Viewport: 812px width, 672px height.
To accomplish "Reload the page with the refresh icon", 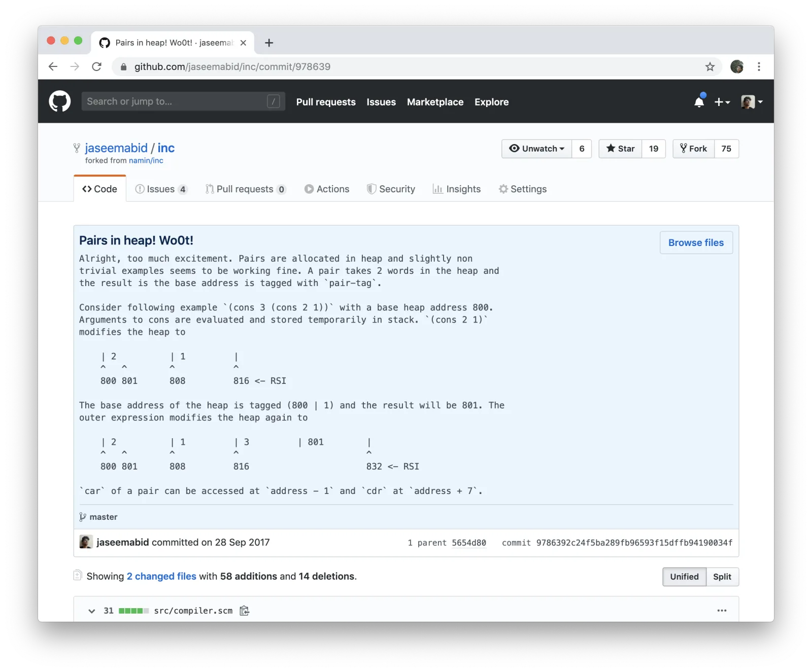I will coord(96,66).
